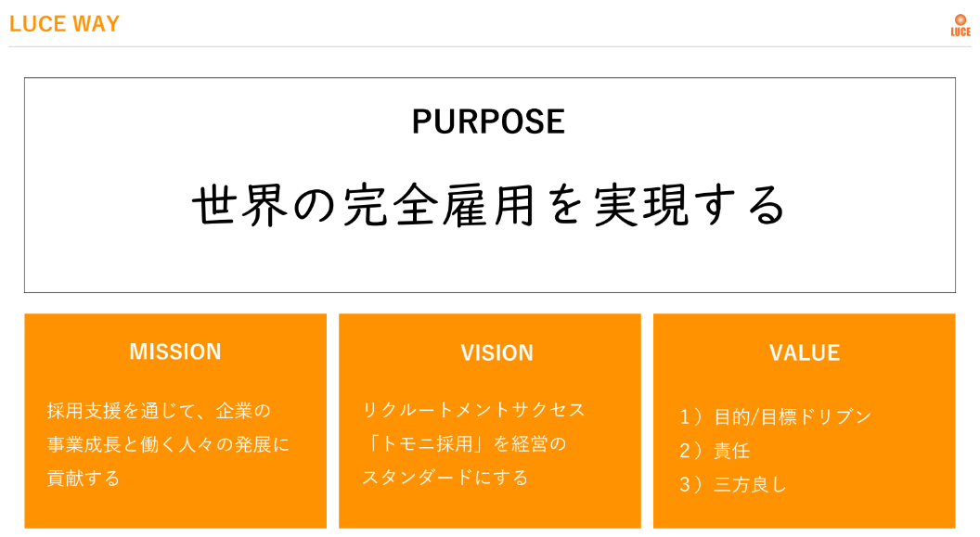This screenshot has width=980, height=537.
Task: Select value item 2 責任
Action: coord(715,451)
